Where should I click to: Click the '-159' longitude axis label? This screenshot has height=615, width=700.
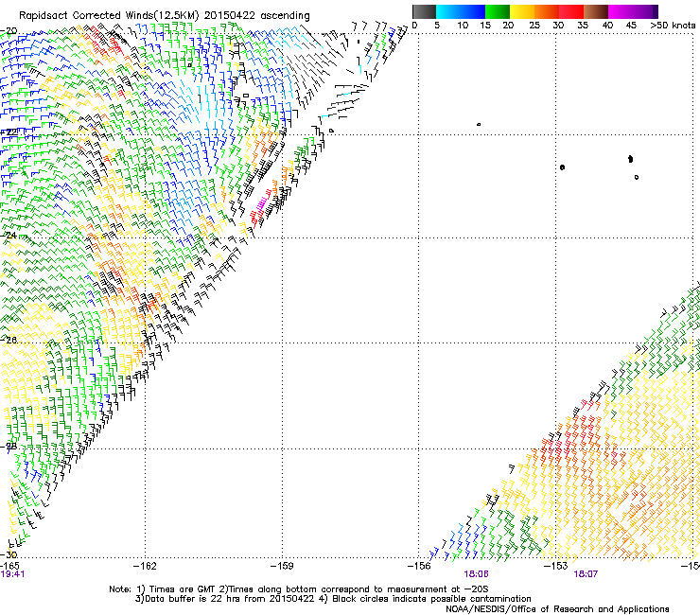click(x=282, y=566)
